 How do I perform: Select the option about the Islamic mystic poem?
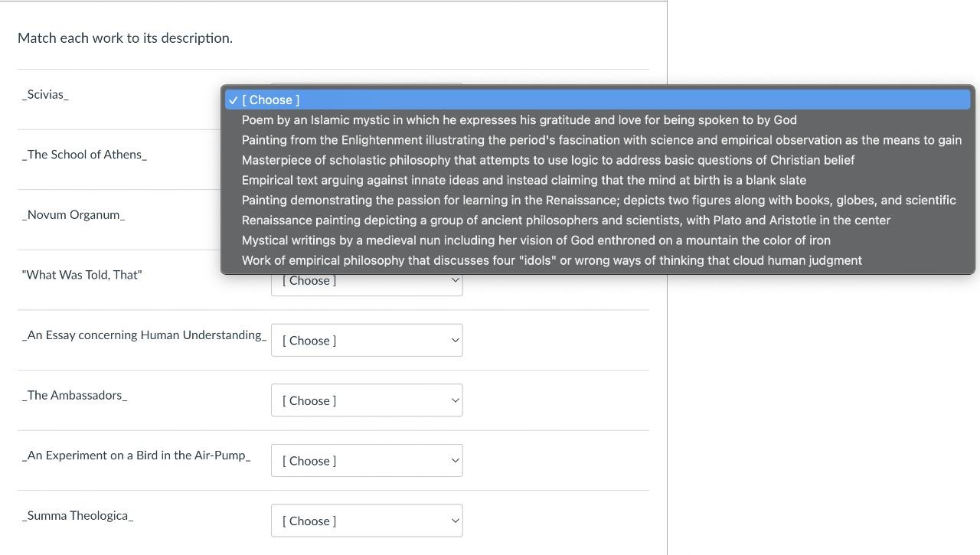click(x=518, y=119)
